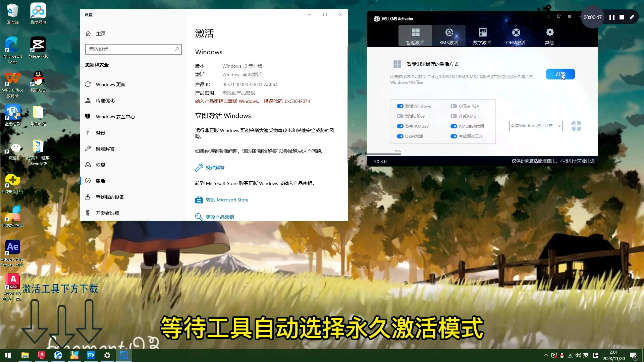The image size is (644, 362).
Task: Open the 激活教程 file on desktop
Action: click(38, 115)
